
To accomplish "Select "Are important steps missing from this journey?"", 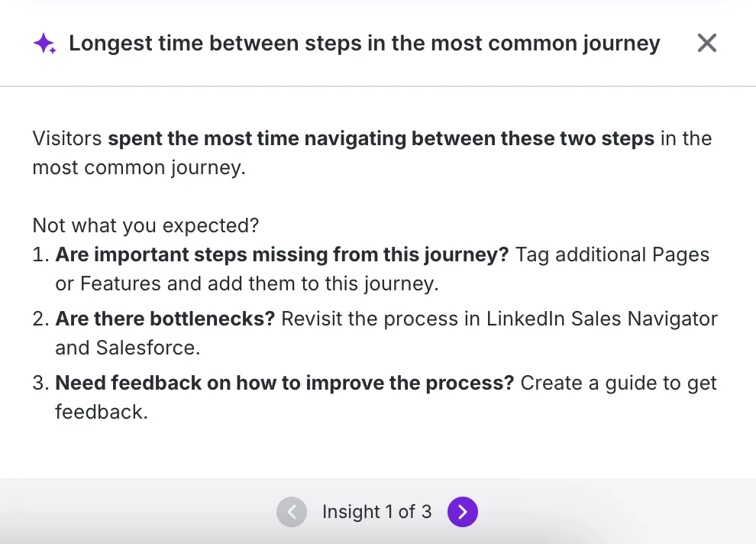I will 282,255.
